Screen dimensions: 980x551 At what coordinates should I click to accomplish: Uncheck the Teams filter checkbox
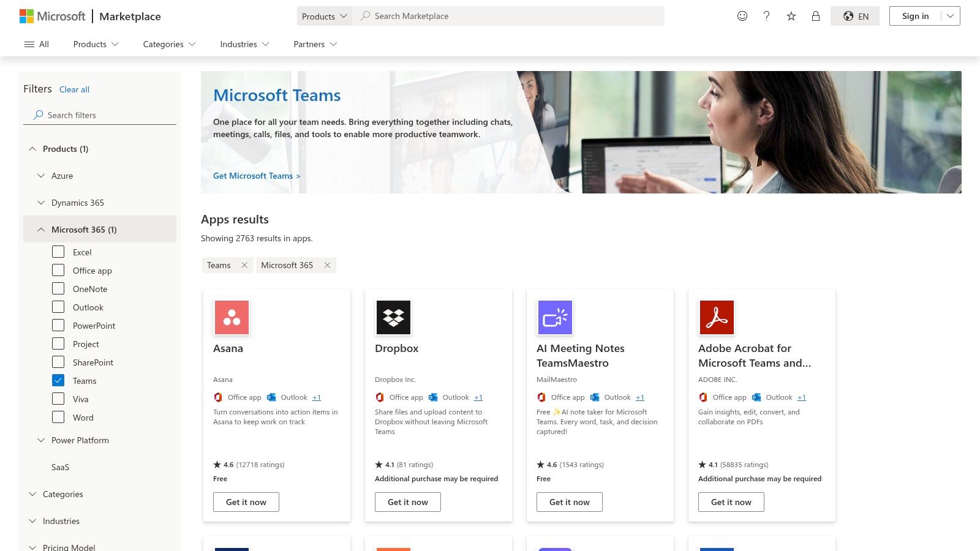click(58, 380)
